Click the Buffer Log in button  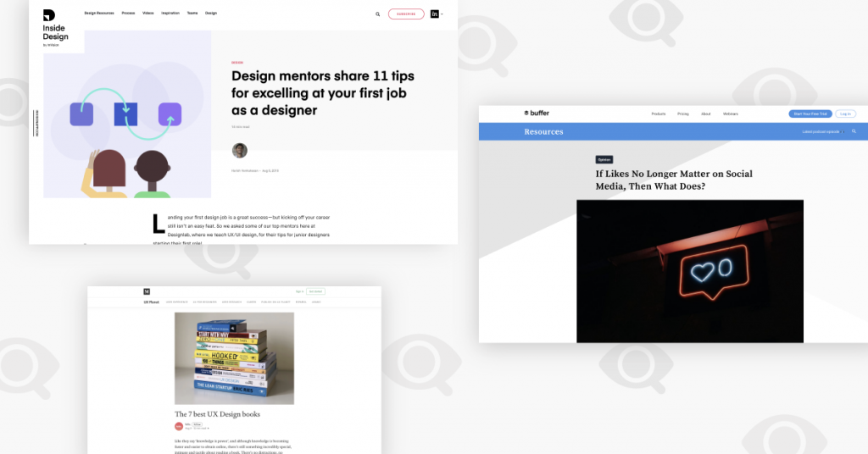pyautogui.click(x=845, y=113)
